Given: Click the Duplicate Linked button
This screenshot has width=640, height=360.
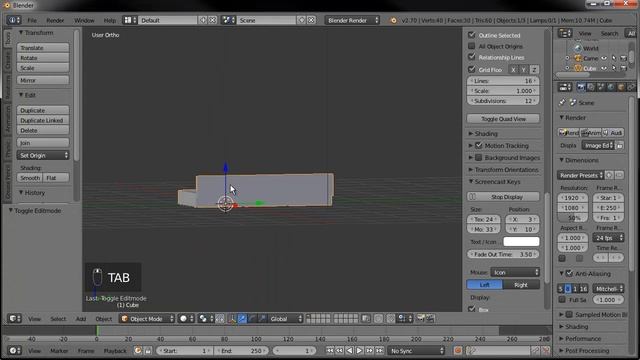Looking at the screenshot, I should click(x=43, y=120).
